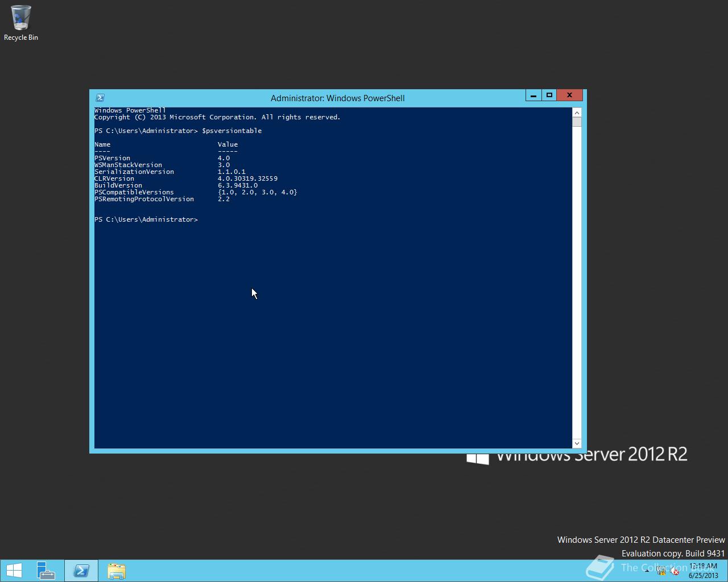Image resolution: width=728 pixels, height=582 pixels.
Task: Minimize the PowerShell window
Action: [533, 95]
